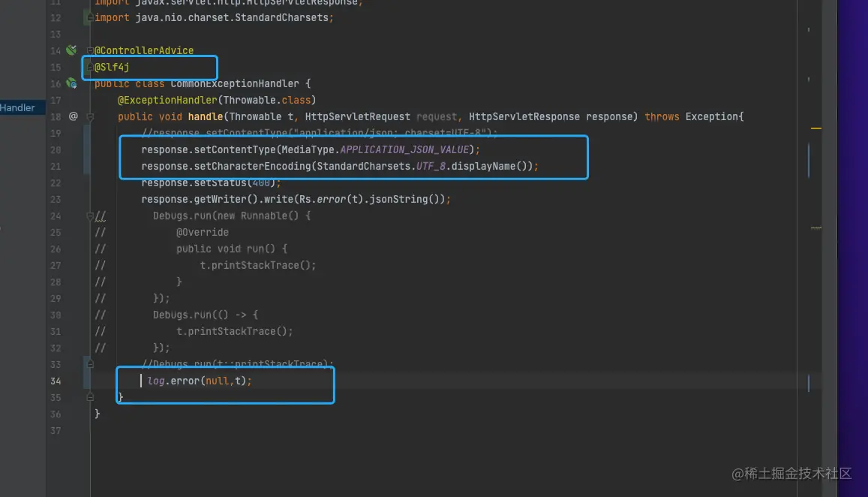The width and height of the screenshot is (868, 497).
Task: Toggle the fold marker beside @ControllerAdvice
Action: tap(90, 50)
